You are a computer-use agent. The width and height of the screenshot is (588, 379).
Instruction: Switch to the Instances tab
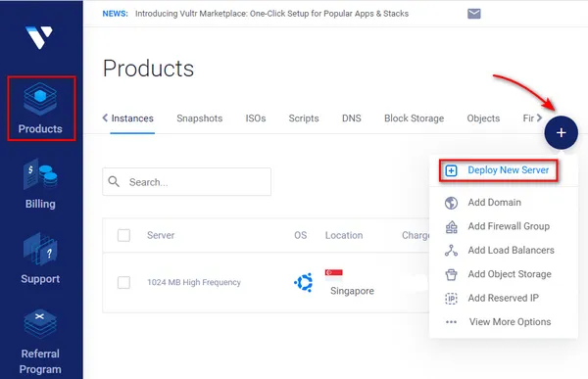click(x=132, y=118)
